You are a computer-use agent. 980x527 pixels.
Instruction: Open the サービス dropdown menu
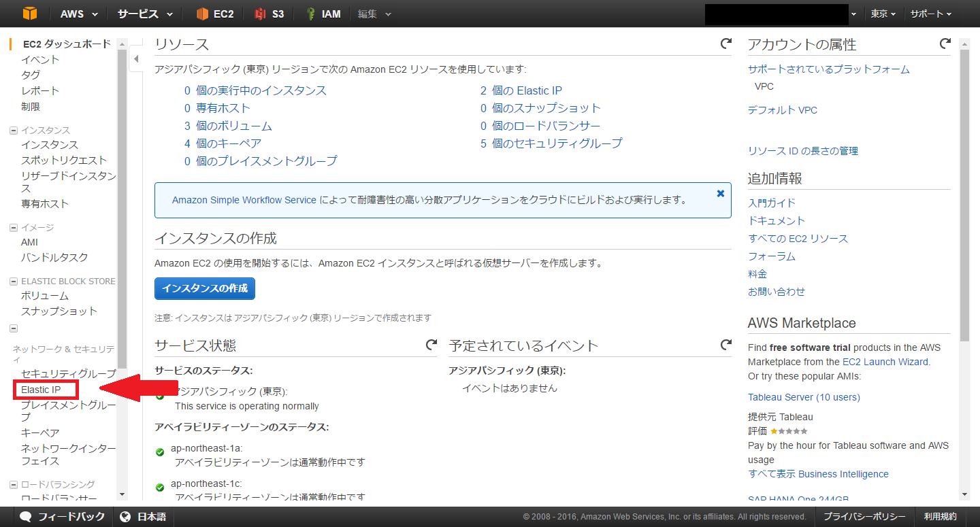(x=144, y=14)
